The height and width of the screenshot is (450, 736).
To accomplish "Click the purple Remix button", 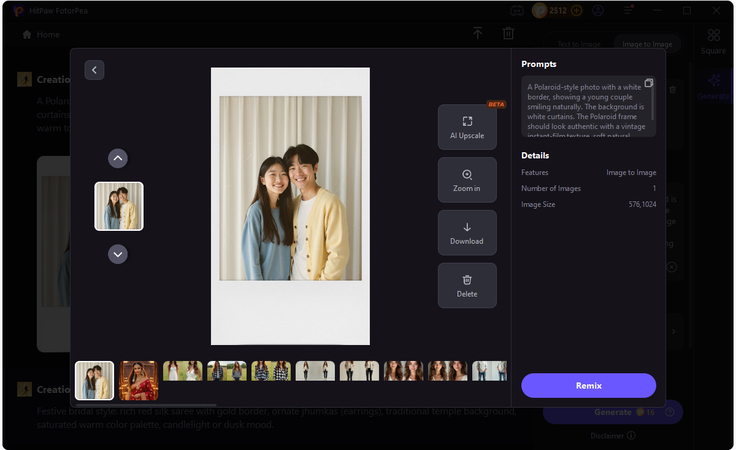I will pos(589,386).
